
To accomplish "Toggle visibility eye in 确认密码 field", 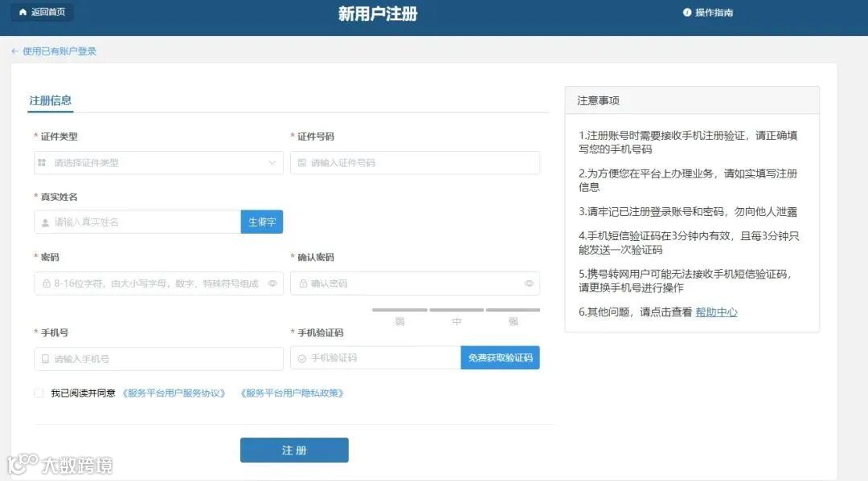I will (x=529, y=283).
